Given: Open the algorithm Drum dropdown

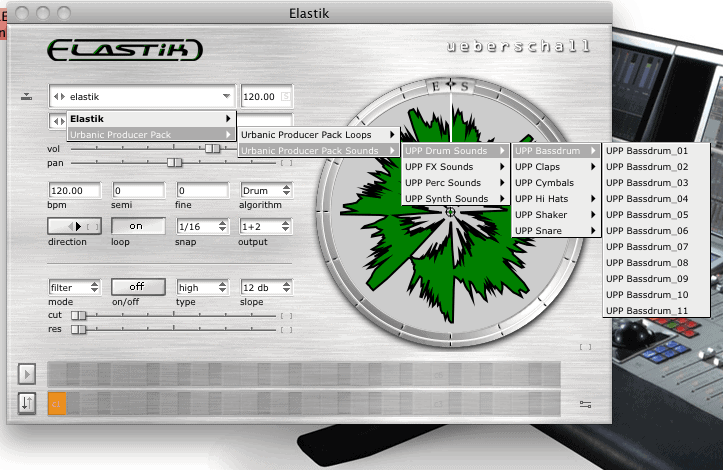Looking at the screenshot, I should coord(266,190).
